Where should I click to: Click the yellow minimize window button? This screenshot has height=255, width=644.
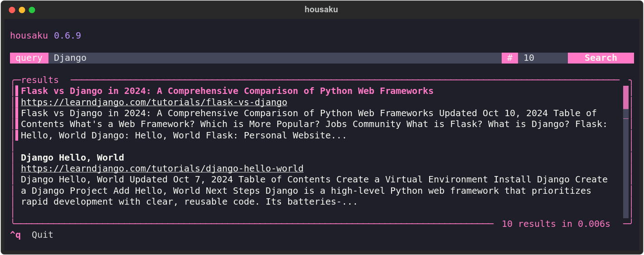(22, 10)
